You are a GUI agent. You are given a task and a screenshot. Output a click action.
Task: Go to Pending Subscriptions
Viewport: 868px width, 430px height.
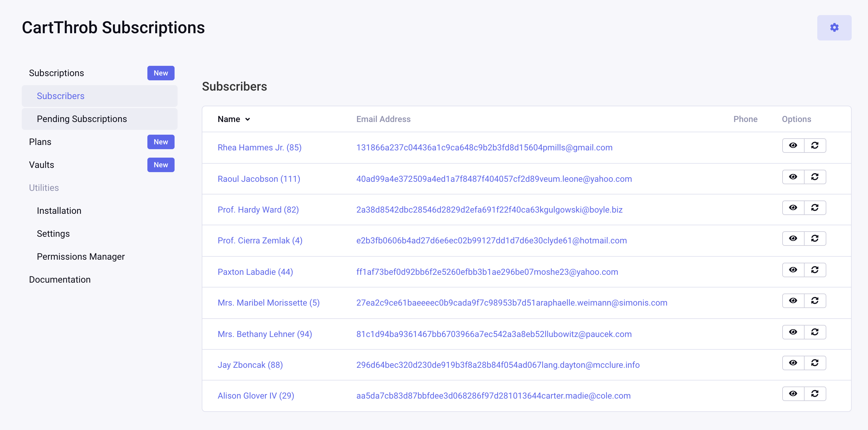click(99, 119)
